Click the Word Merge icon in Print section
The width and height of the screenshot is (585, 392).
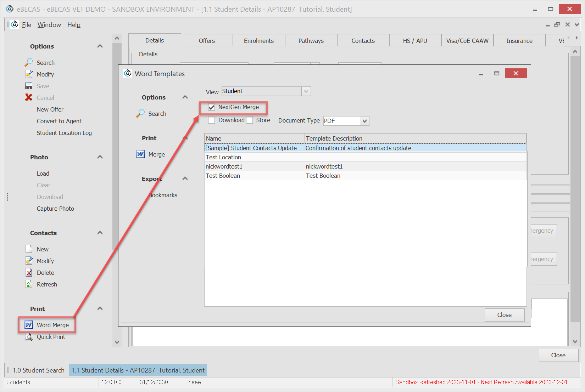click(29, 325)
